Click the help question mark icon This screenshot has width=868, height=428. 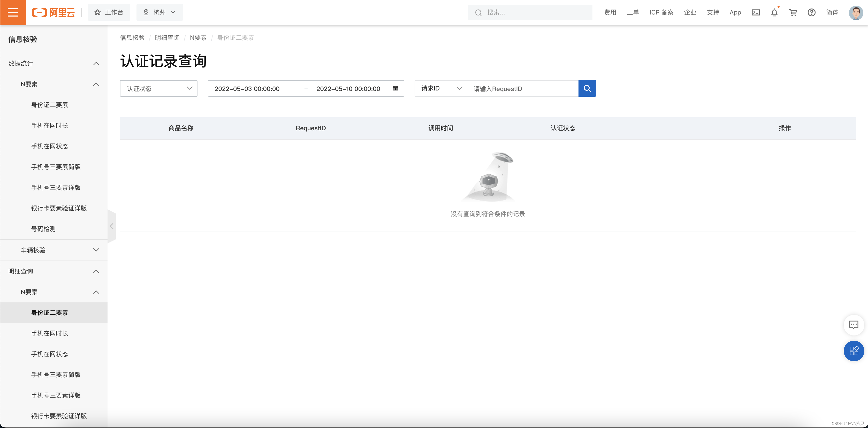(x=811, y=12)
